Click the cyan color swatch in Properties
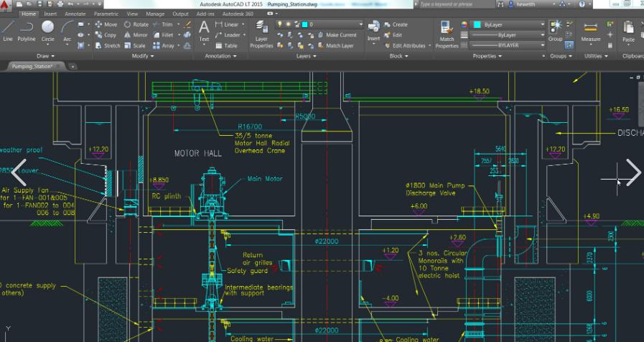The height and width of the screenshot is (342, 644). point(476,24)
